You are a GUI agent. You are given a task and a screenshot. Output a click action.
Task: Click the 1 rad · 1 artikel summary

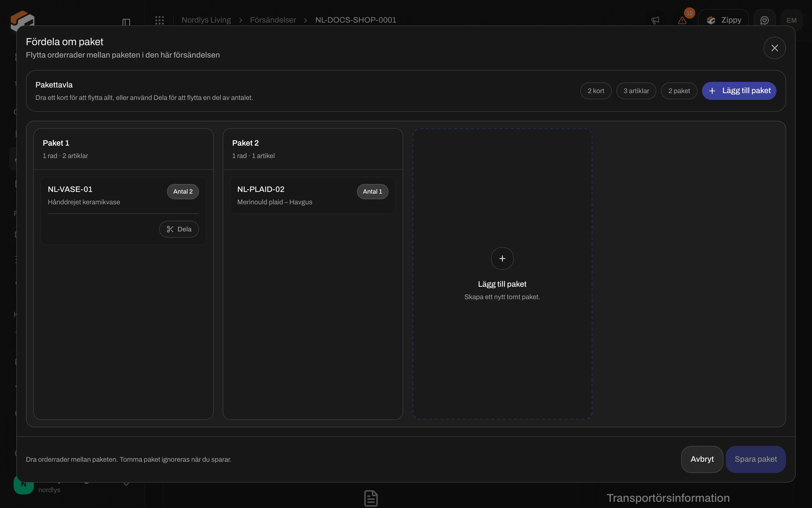coord(253,156)
